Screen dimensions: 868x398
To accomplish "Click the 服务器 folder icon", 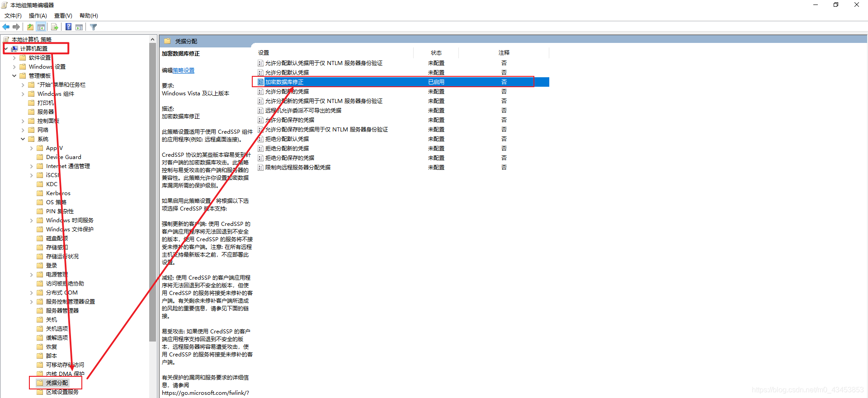I will tap(32, 112).
